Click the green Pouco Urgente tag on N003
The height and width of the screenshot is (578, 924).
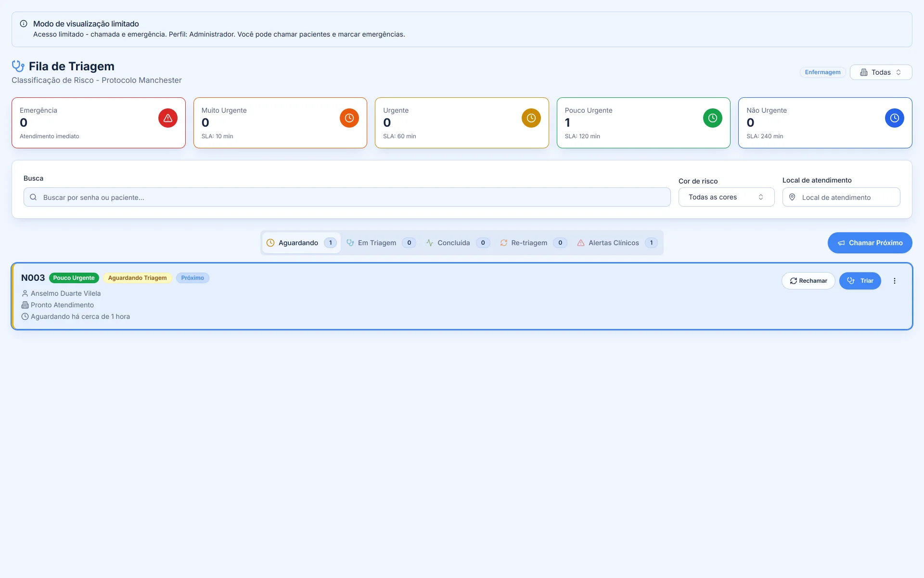(74, 278)
